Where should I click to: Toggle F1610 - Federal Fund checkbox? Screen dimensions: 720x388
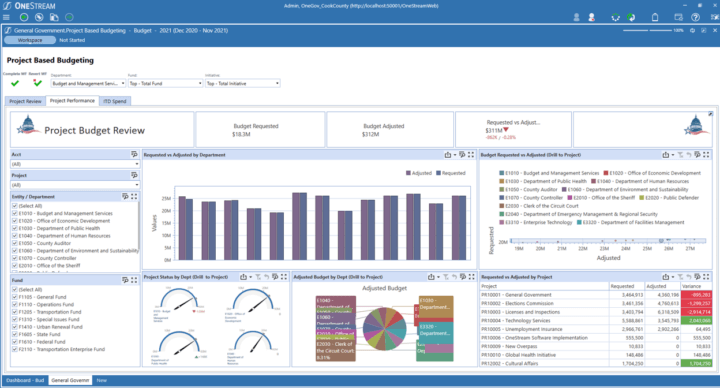(x=15, y=342)
